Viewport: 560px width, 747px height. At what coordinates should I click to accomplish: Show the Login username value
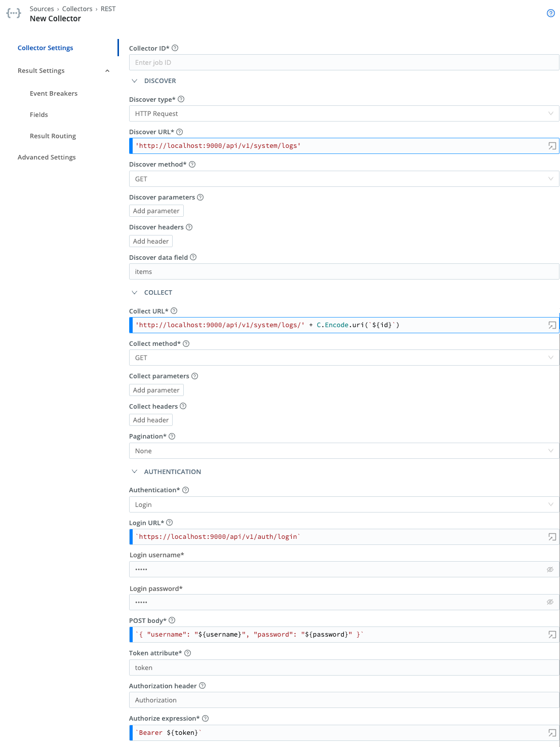click(550, 569)
